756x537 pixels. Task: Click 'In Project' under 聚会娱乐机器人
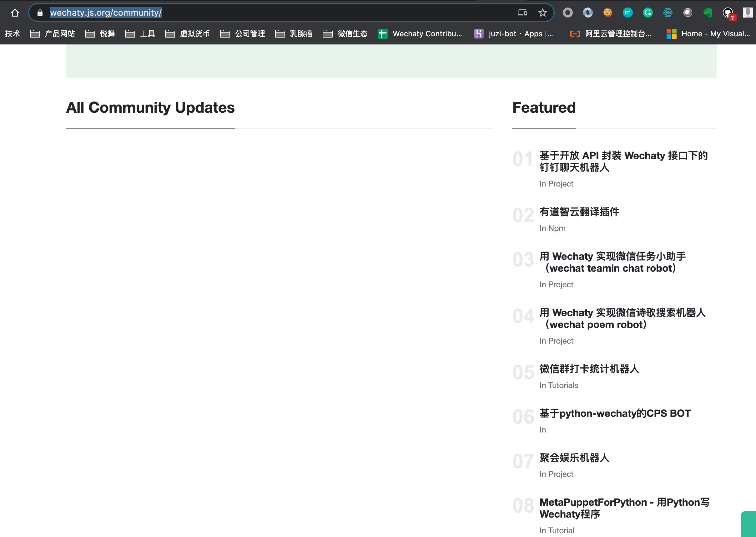[556, 474]
